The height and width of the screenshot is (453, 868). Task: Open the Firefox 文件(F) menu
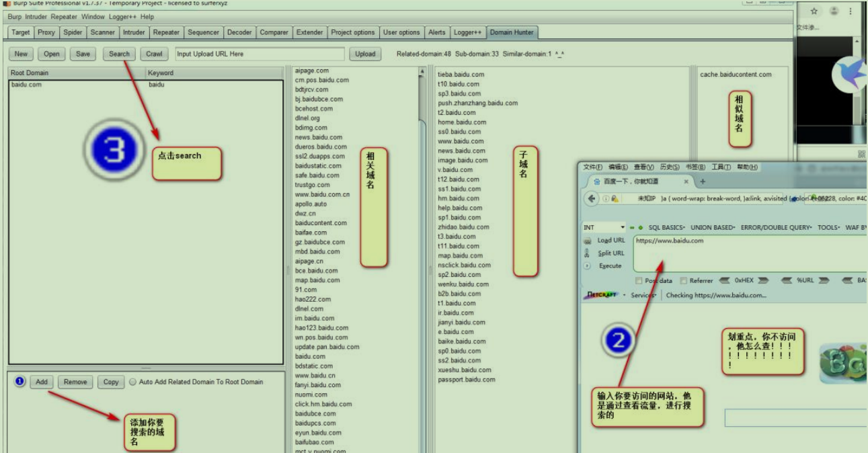tap(592, 167)
